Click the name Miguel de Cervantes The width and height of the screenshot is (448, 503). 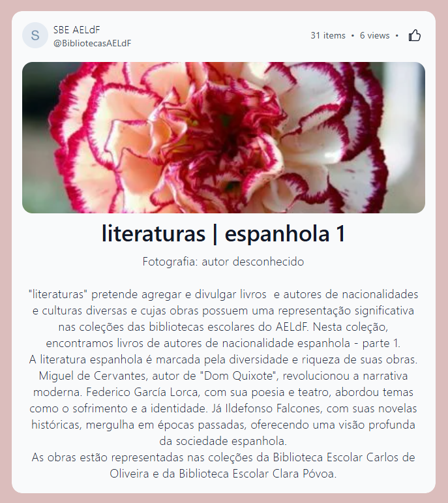click(x=93, y=376)
